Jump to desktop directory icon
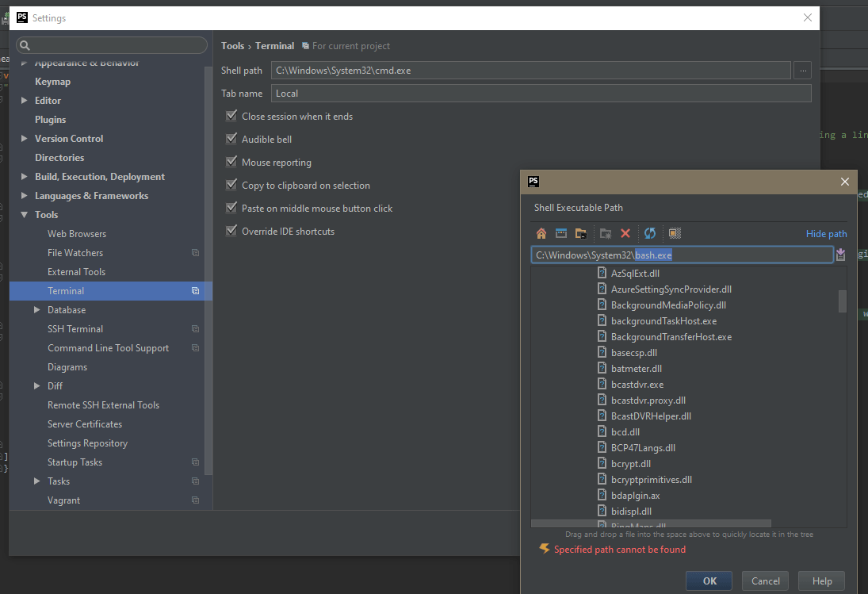Image resolution: width=868 pixels, height=594 pixels. tap(560, 234)
